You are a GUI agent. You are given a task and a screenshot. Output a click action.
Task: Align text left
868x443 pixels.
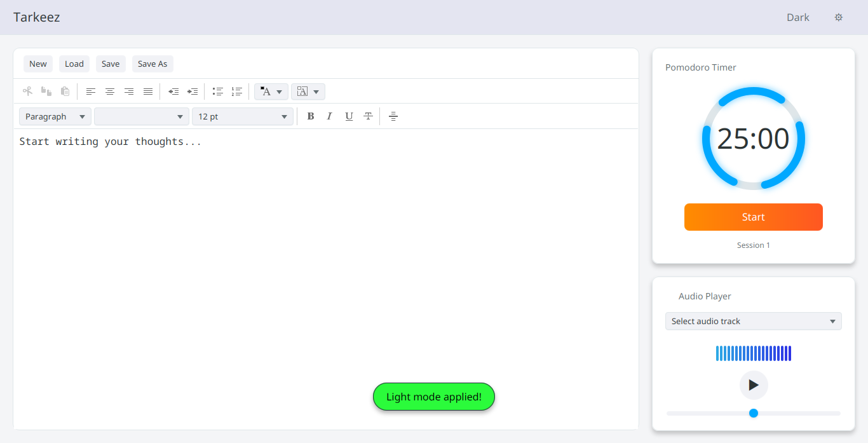[91, 92]
